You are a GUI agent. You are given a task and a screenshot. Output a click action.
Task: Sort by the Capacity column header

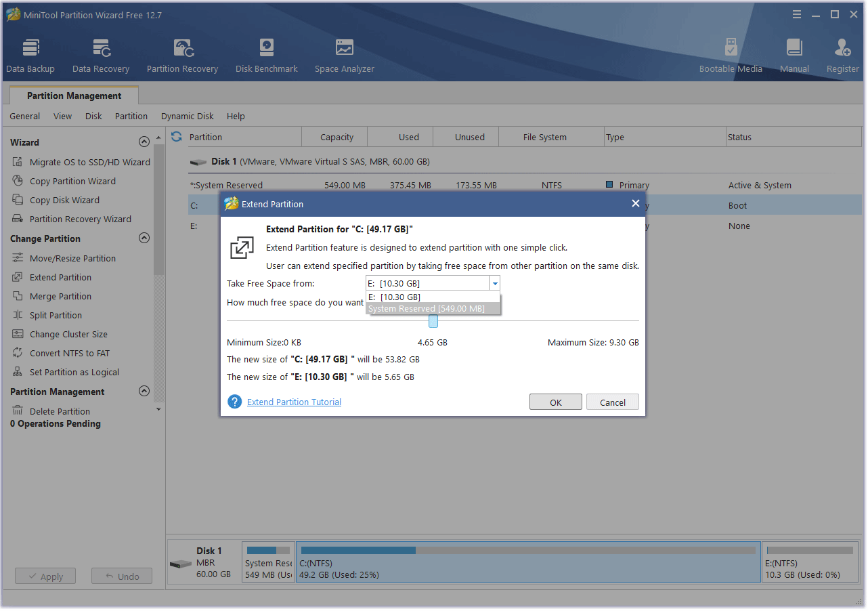pos(334,137)
